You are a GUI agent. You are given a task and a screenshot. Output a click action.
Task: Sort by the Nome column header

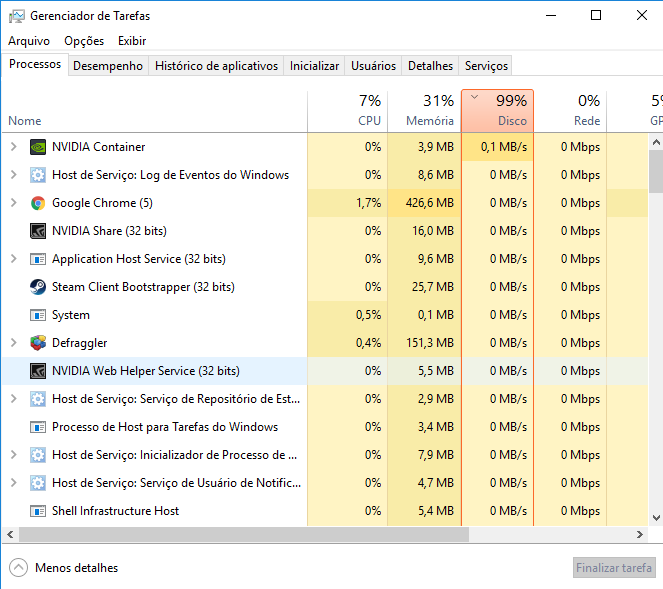click(x=154, y=111)
